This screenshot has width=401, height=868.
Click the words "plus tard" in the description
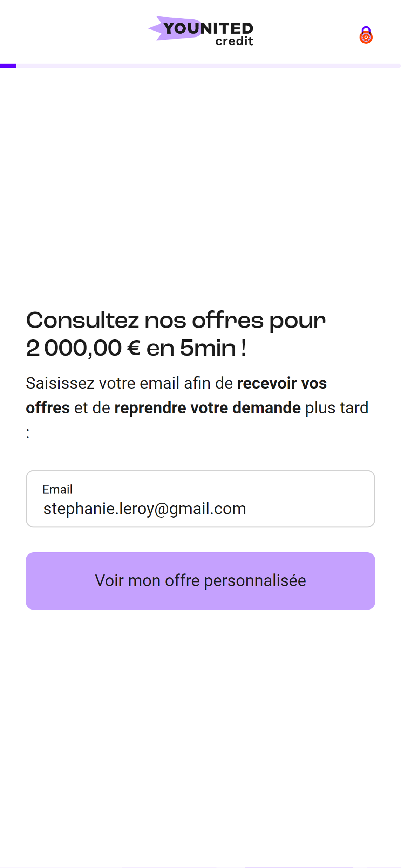point(337,408)
